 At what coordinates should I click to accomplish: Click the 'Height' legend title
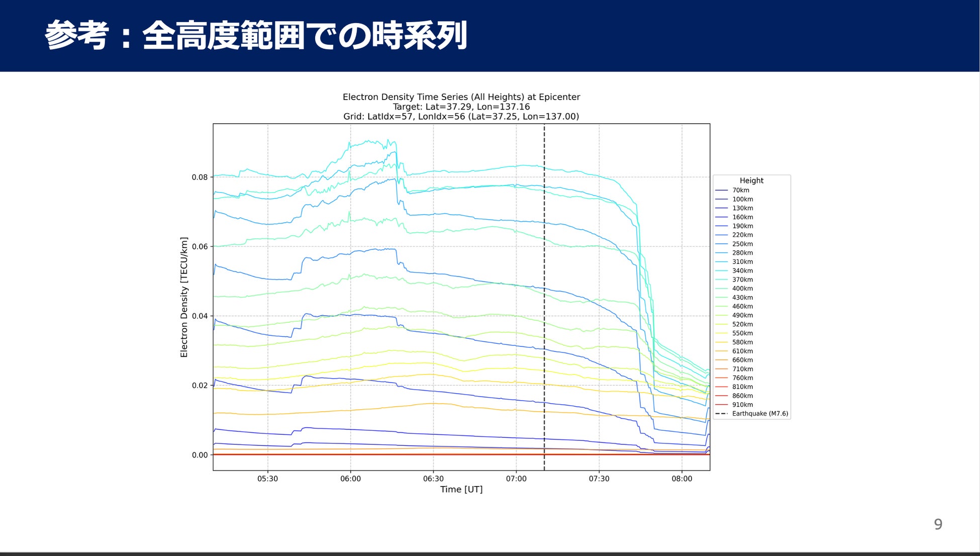click(751, 180)
